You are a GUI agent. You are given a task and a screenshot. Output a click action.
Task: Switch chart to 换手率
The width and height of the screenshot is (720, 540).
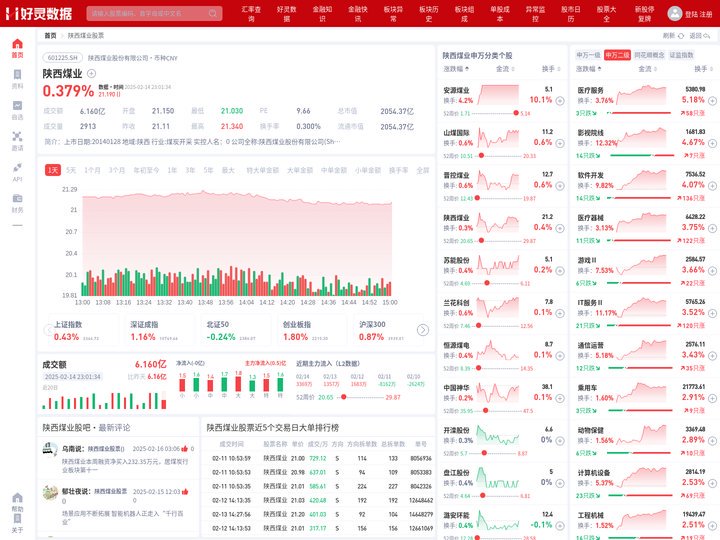click(398, 170)
